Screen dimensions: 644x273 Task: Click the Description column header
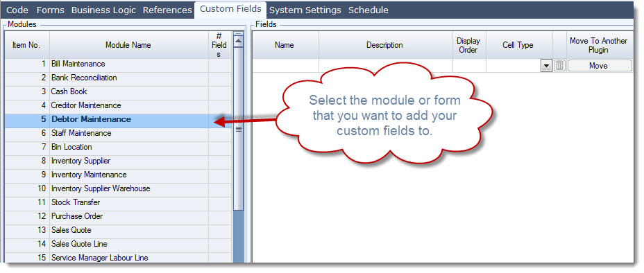[386, 45]
